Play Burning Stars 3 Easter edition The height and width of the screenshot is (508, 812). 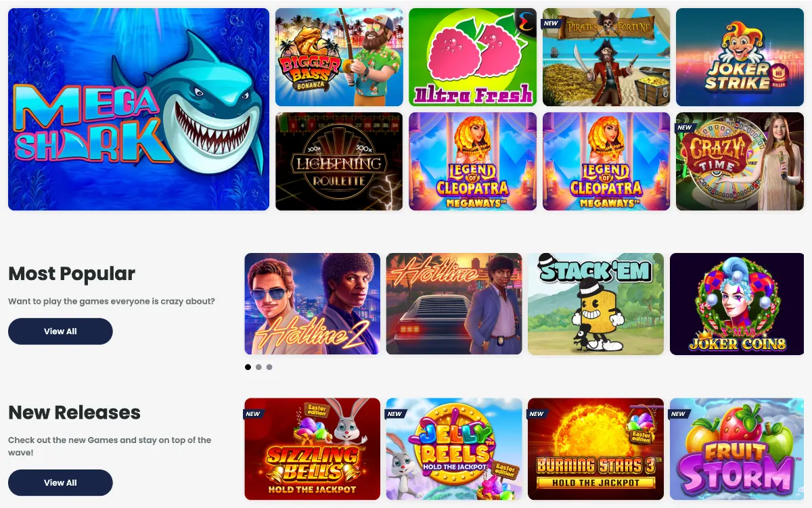pyautogui.click(x=595, y=449)
